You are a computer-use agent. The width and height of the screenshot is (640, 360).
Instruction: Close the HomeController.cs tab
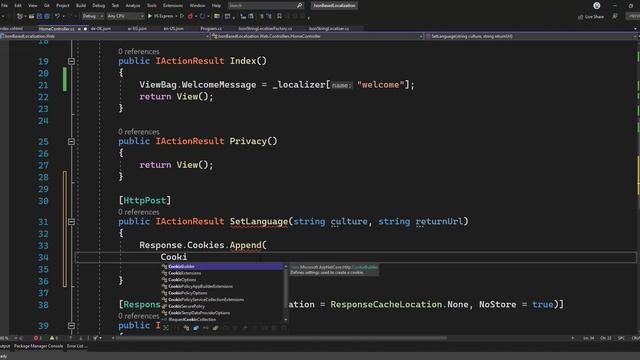pyautogui.click(x=85, y=29)
